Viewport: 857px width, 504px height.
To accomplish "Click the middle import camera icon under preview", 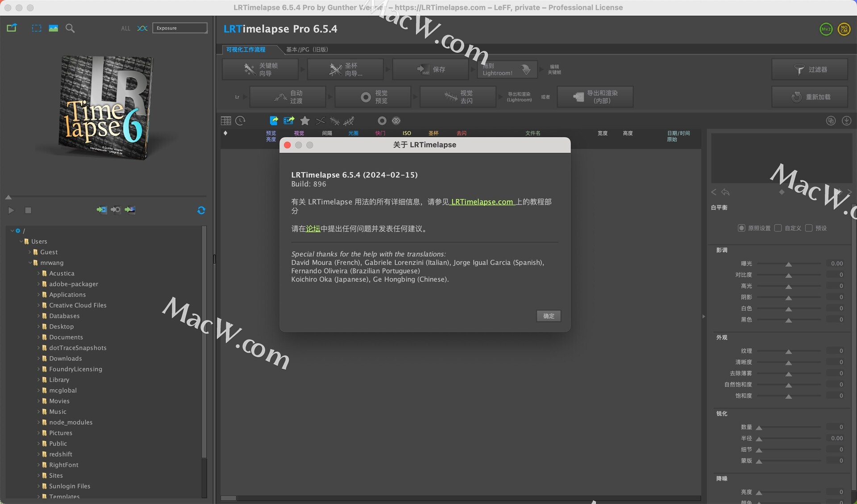I will (116, 210).
